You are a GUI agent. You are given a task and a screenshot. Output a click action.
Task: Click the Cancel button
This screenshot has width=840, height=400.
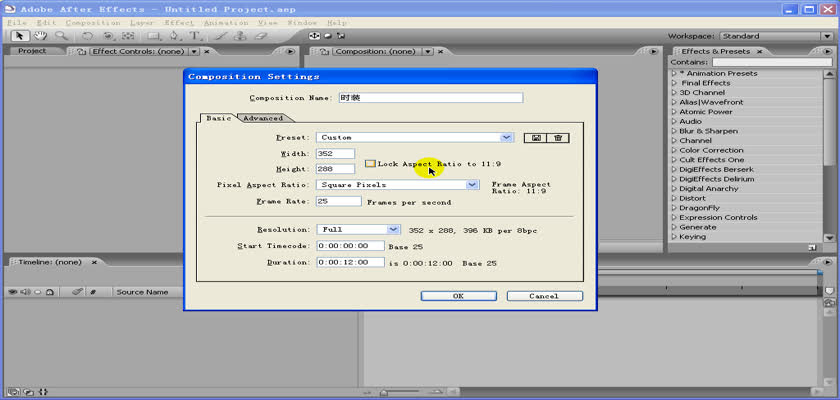[x=544, y=296]
